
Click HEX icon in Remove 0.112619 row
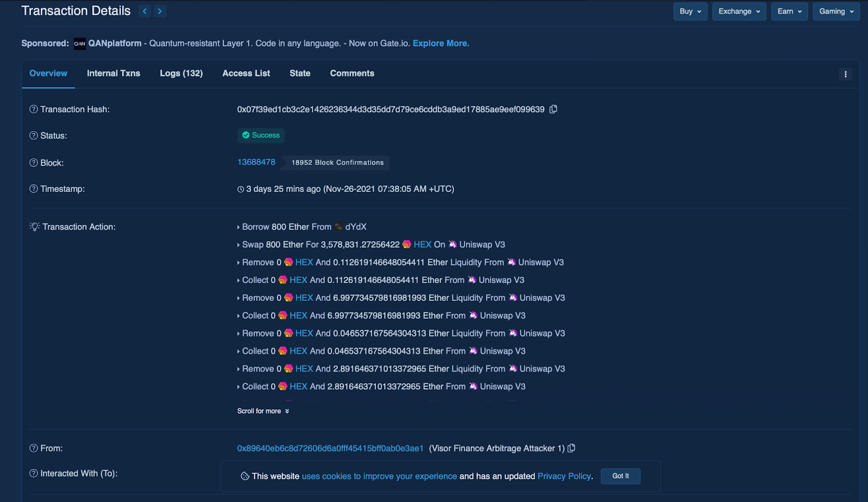289,262
